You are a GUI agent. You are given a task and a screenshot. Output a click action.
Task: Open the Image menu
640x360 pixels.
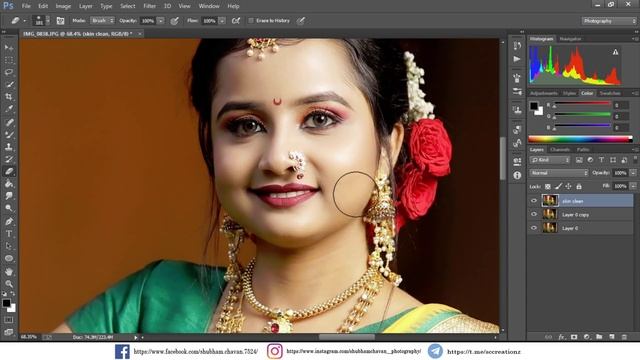[63, 6]
